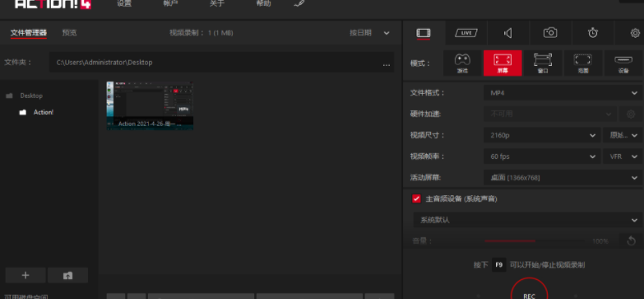This screenshot has height=299, width=644.
Task: Open the 按日期 sort dropdown
Action: 369,33
